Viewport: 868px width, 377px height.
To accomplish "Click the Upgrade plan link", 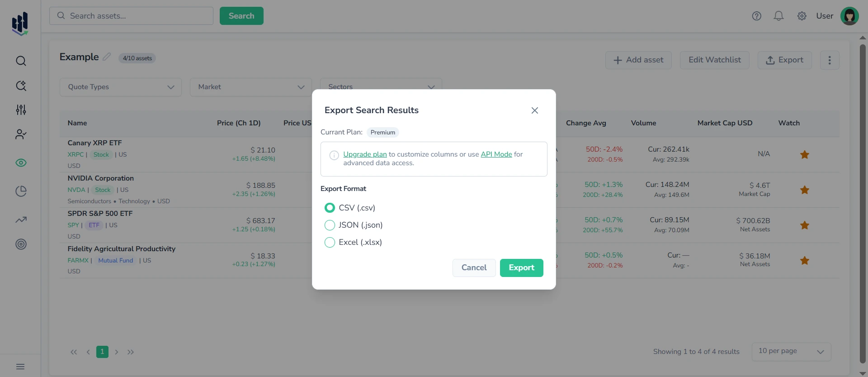I will [x=365, y=154].
